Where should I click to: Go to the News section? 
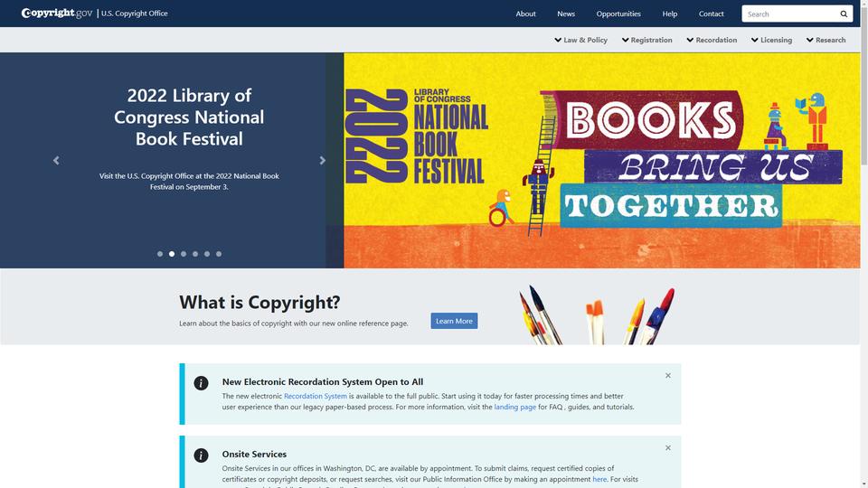[566, 14]
